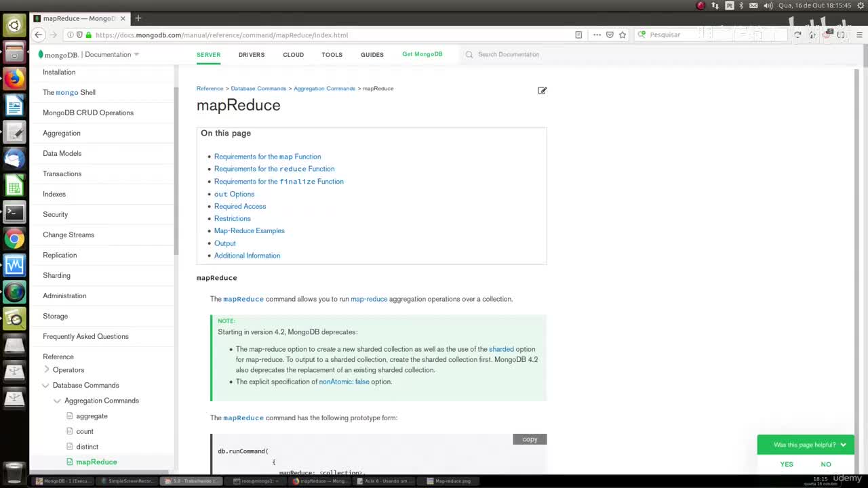The image size is (868, 488).
Task: Open the count command page
Action: click(x=85, y=431)
